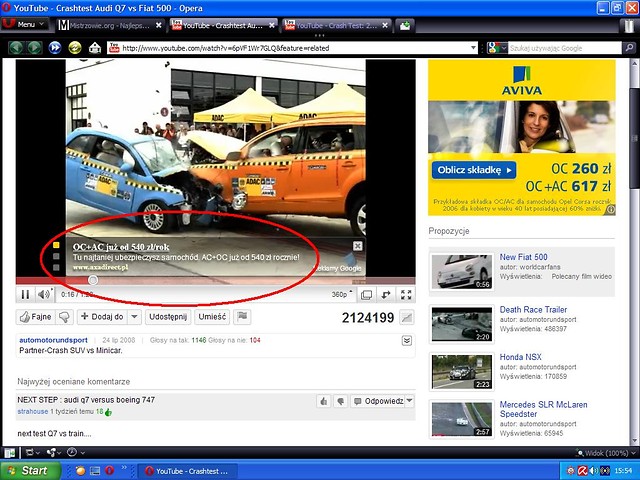Viewport: 640px width, 480px height.
Task: Toggle the pop-out player size icon
Action: (x=367, y=295)
